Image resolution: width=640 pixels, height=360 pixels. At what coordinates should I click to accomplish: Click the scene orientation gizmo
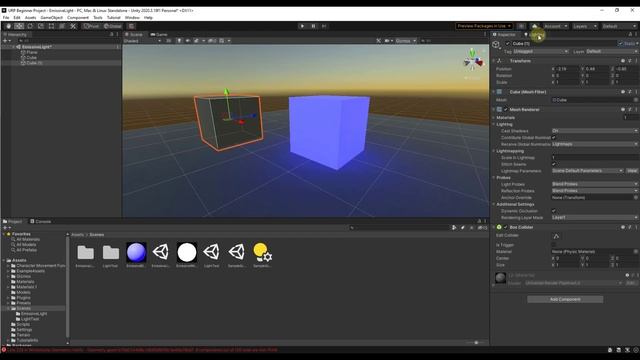pyautogui.click(x=473, y=60)
